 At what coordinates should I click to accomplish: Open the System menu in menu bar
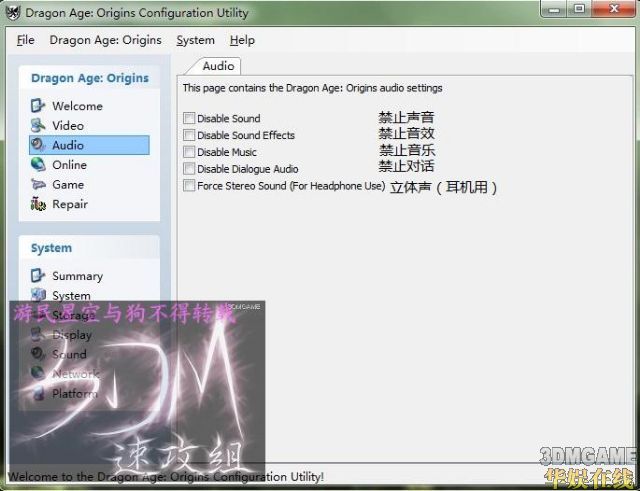196,40
